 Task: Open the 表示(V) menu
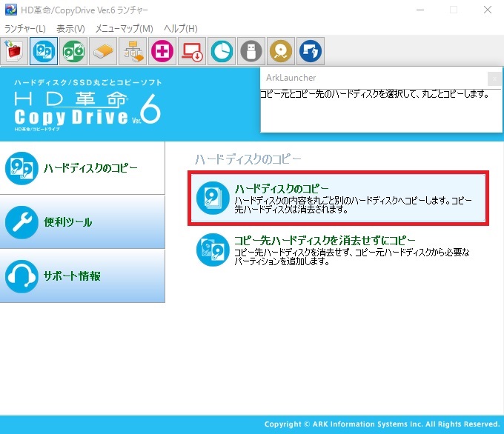pyautogui.click(x=70, y=29)
